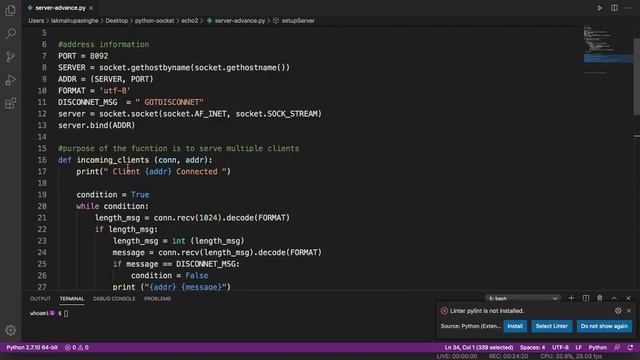Image resolution: width=640 pixels, height=360 pixels.
Task: Run the Python file with play icon
Action: [600, 8]
